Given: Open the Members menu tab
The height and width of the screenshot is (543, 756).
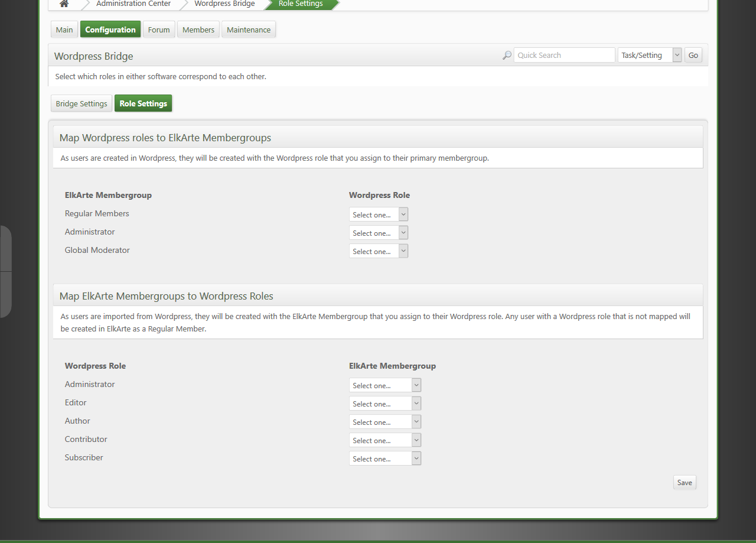Looking at the screenshot, I should 198,30.
